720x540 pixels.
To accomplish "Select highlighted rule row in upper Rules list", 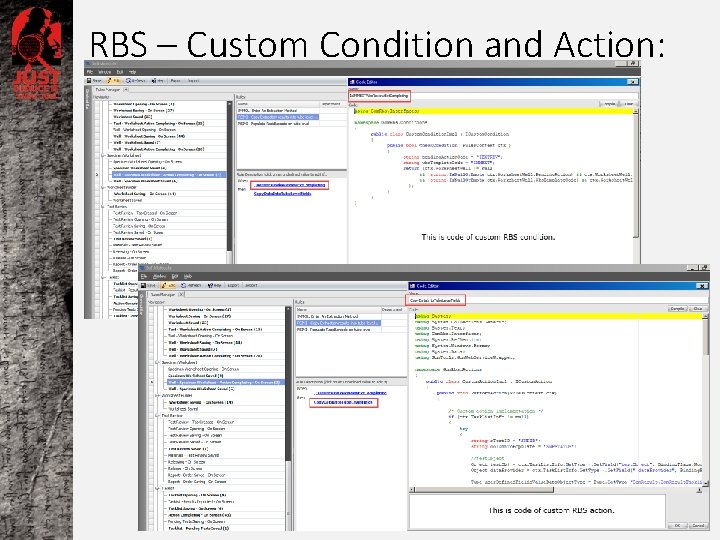I will pyautogui.click(x=278, y=117).
